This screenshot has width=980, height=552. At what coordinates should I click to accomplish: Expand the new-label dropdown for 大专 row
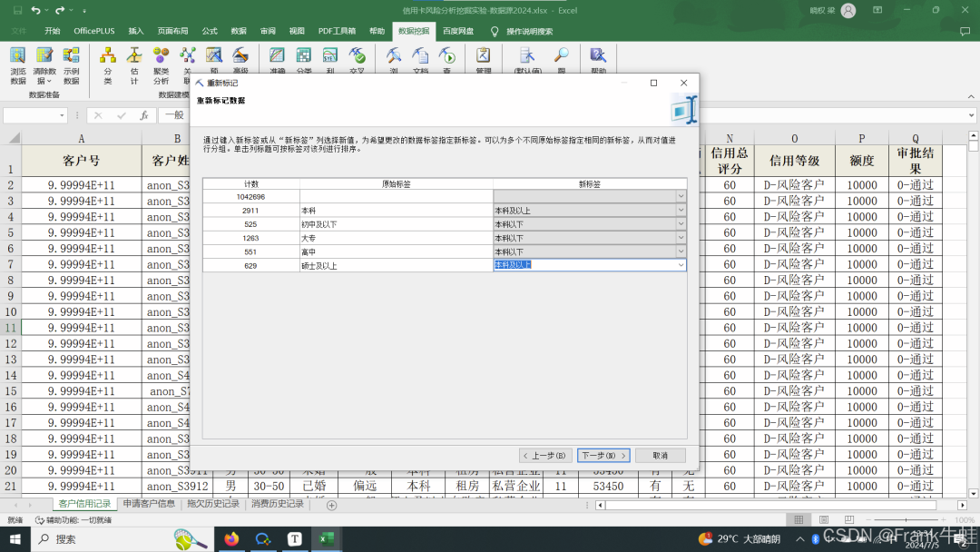click(x=681, y=238)
